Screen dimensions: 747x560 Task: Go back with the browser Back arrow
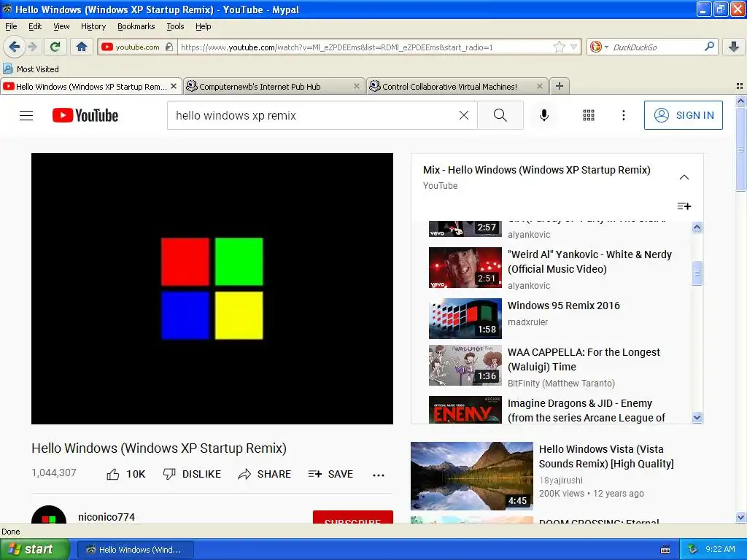point(14,47)
